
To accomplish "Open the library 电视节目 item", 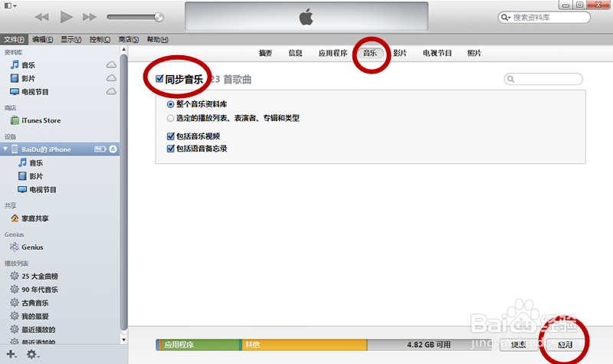I will (29, 92).
